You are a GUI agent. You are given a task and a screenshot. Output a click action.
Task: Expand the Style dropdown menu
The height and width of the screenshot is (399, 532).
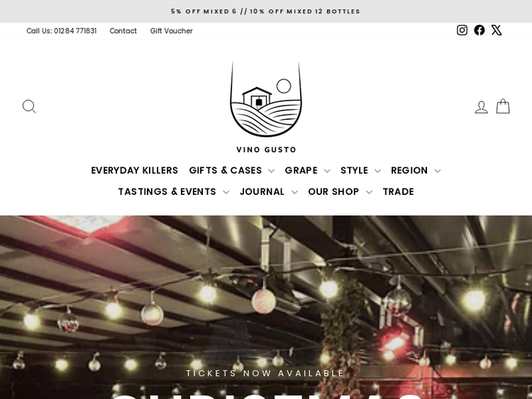coord(360,171)
